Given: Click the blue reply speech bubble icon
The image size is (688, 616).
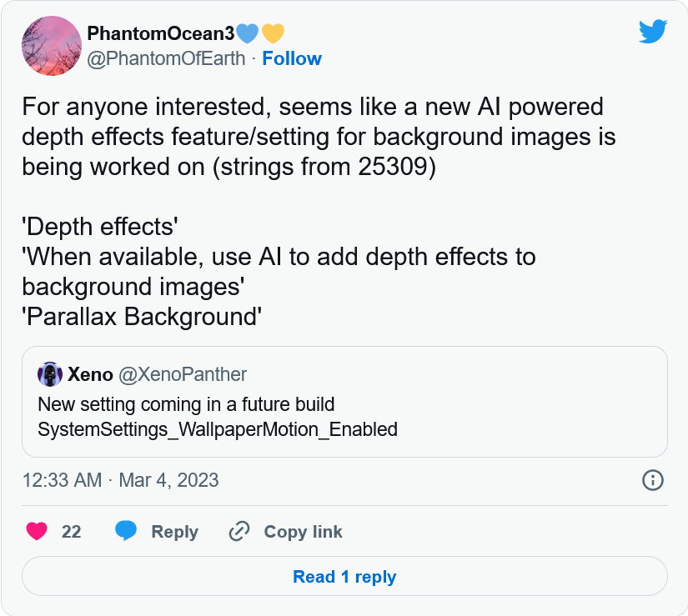Looking at the screenshot, I should [x=126, y=531].
